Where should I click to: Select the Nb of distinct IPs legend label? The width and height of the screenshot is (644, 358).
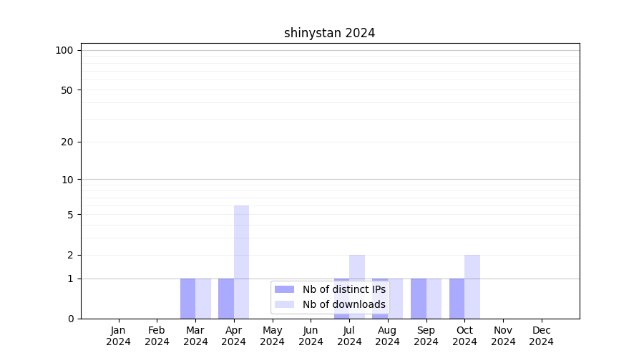click(x=343, y=289)
